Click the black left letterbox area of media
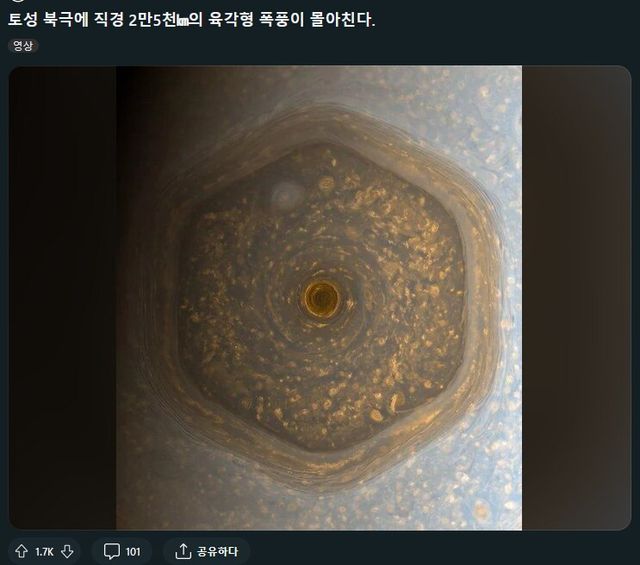This screenshot has height=565, width=640. coord(63,298)
